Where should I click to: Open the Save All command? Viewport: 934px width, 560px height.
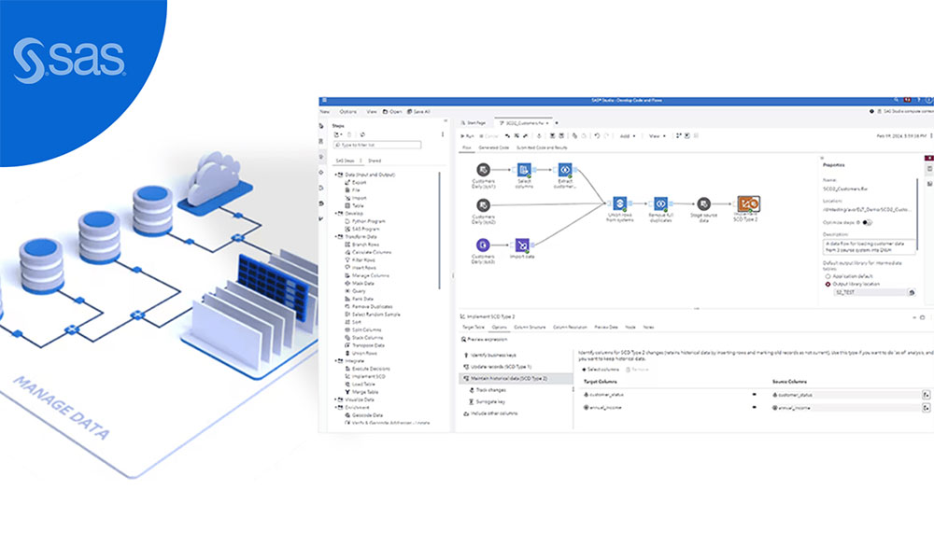pos(418,112)
